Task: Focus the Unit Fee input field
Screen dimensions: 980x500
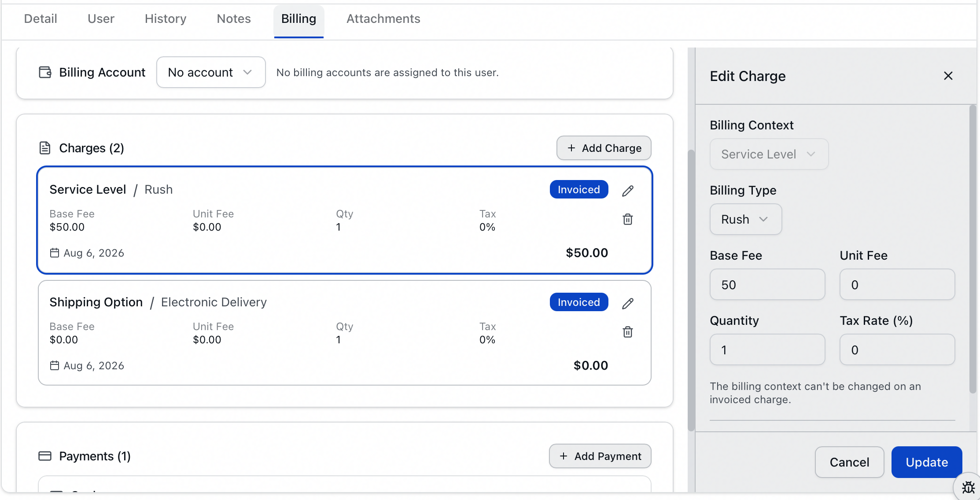Action: 897,284
